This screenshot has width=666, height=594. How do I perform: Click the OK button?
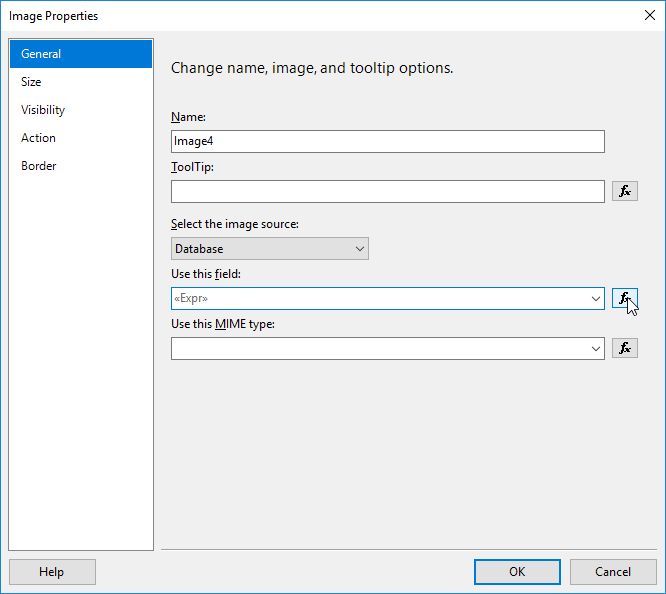pyautogui.click(x=516, y=572)
